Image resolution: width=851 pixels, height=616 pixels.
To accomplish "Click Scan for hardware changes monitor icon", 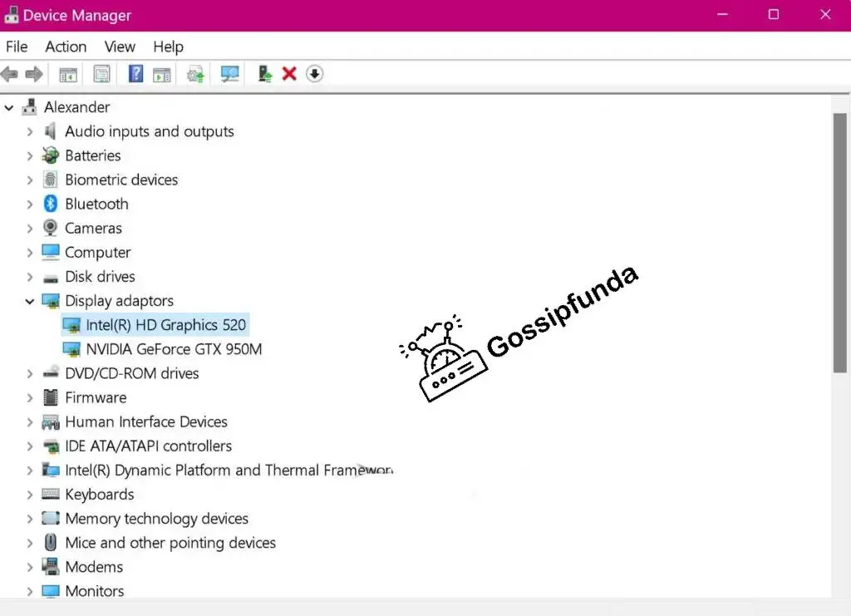I will coord(229,74).
